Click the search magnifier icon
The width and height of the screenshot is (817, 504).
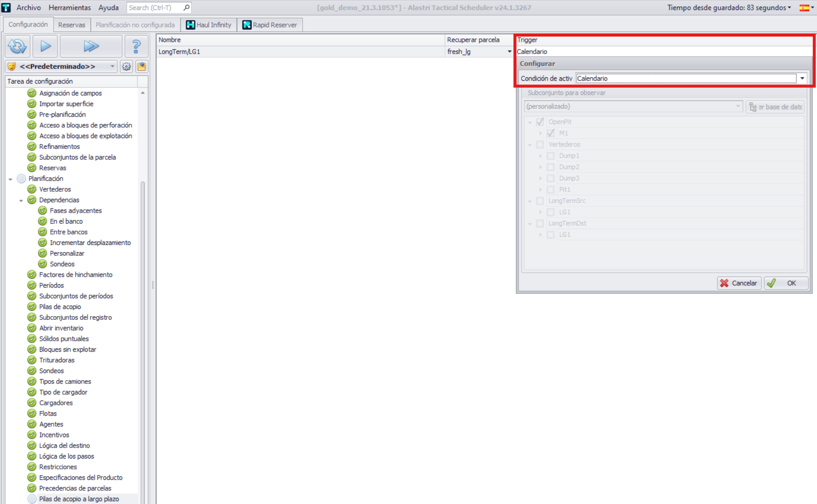click(x=187, y=8)
